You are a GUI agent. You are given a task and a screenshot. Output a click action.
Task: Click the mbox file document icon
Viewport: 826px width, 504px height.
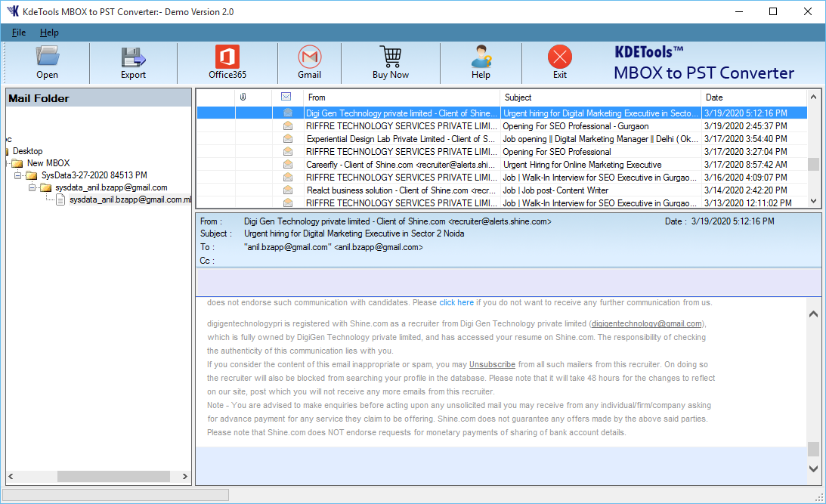tap(60, 199)
